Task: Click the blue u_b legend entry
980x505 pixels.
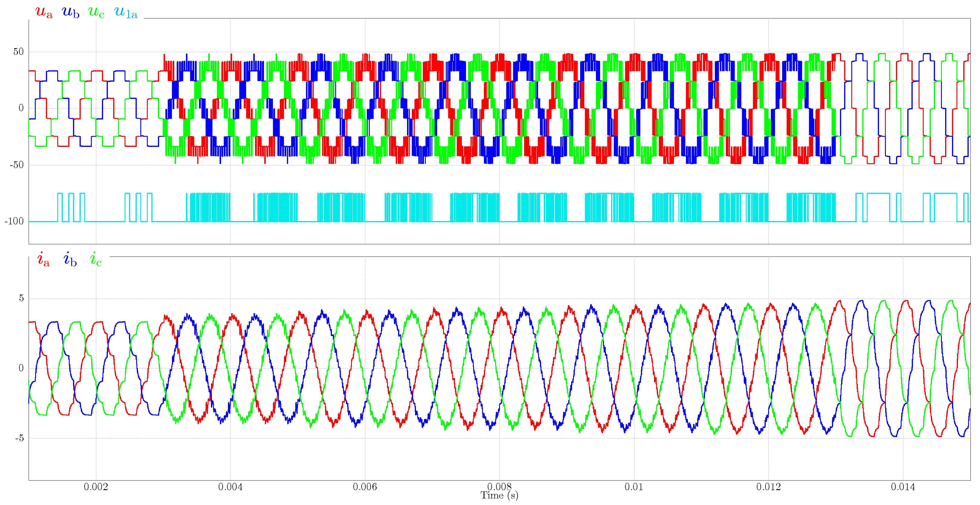Action: (x=70, y=12)
